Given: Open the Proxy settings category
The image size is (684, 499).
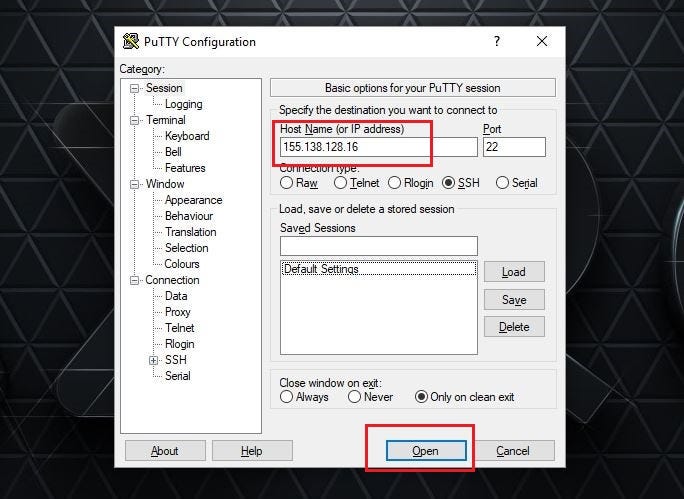Looking at the screenshot, I should pos(178,312).
